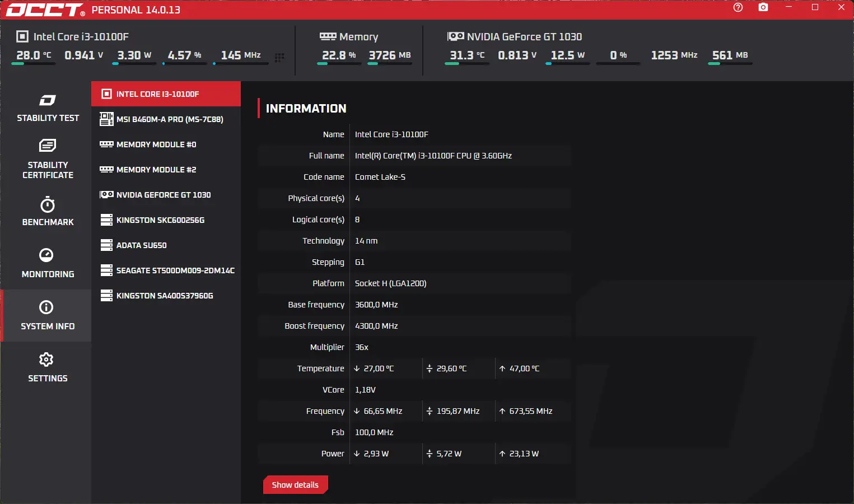Click the Memory title in header
854x504 pixels.
coord(359,37)
